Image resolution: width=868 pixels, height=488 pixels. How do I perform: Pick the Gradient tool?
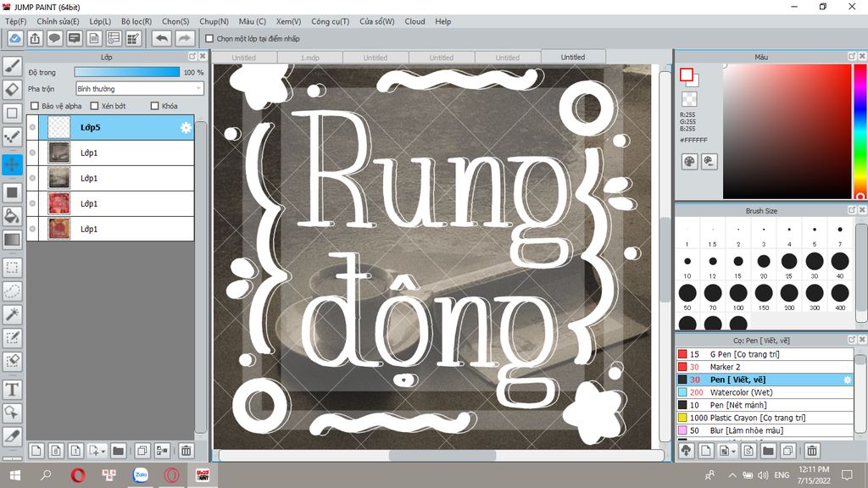[x=12, y=240]
